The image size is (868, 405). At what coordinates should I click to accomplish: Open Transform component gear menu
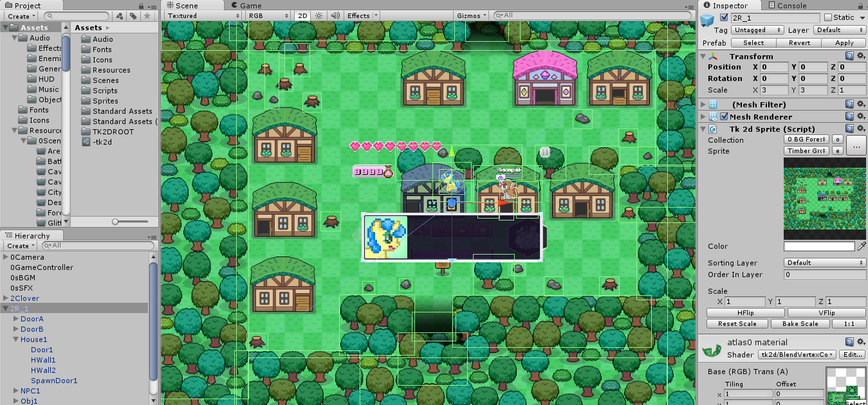[x=860, y=57]
